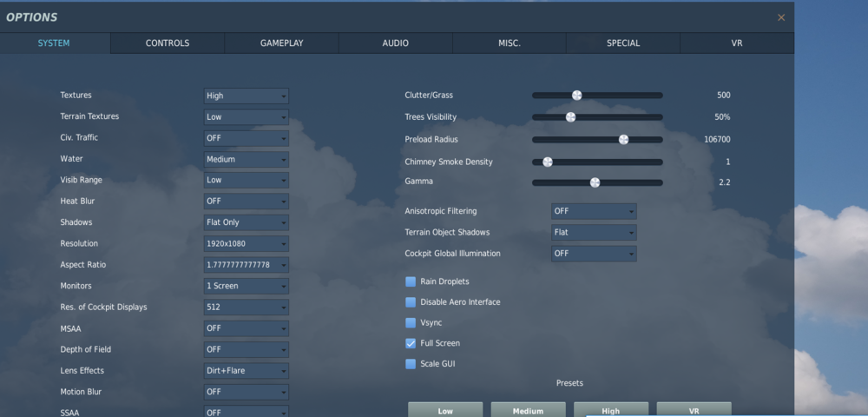
Task: Uncheck the Full Screen checkbox
Action: [411, 343]
